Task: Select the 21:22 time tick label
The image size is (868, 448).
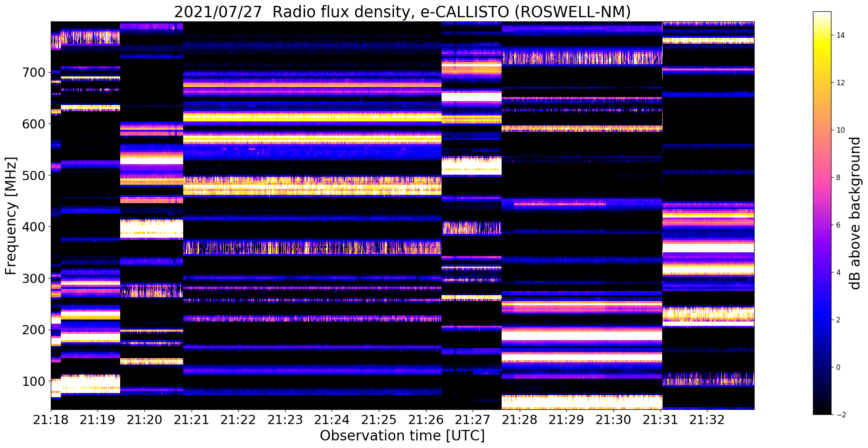Action: point(239,420)
